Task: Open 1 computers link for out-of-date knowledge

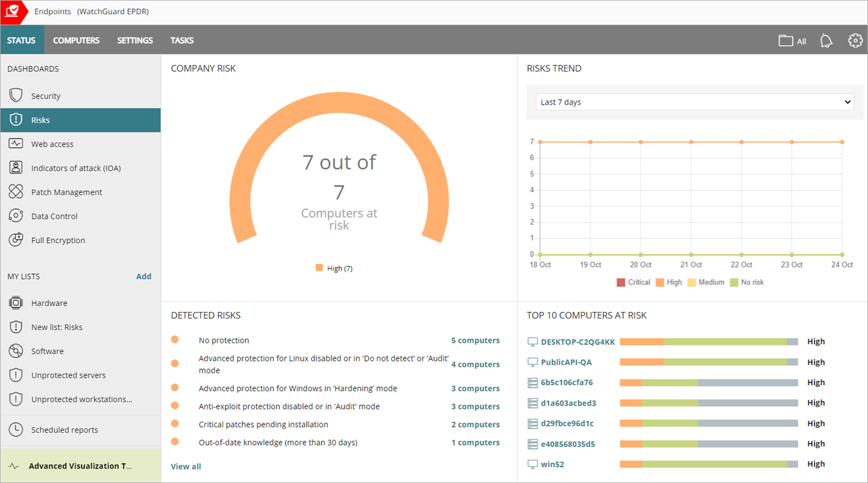Action: point(475,442)
